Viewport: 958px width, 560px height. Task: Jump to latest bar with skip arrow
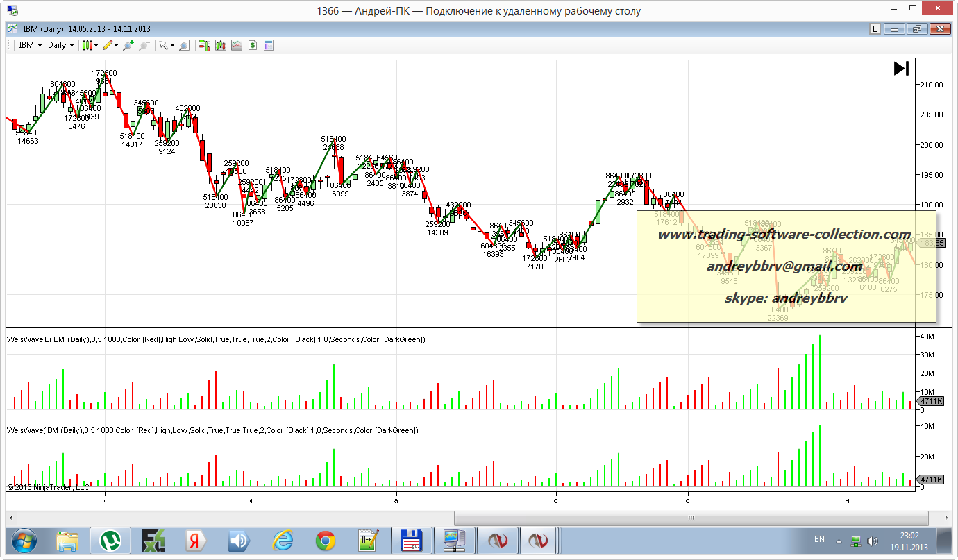901,69
